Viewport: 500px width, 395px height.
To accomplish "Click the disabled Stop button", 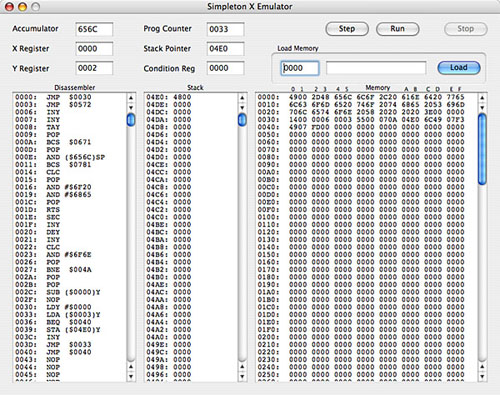I will tap(465, 29).
